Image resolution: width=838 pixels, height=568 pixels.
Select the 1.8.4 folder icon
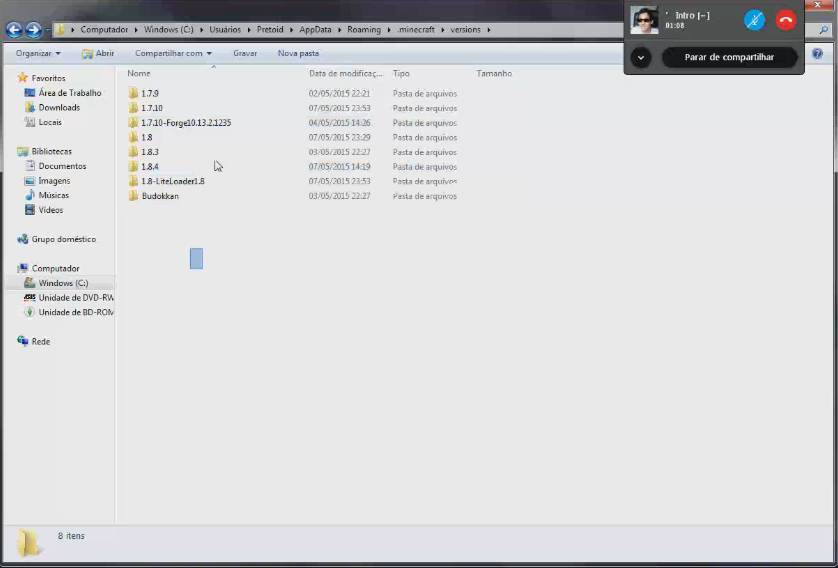133,167
